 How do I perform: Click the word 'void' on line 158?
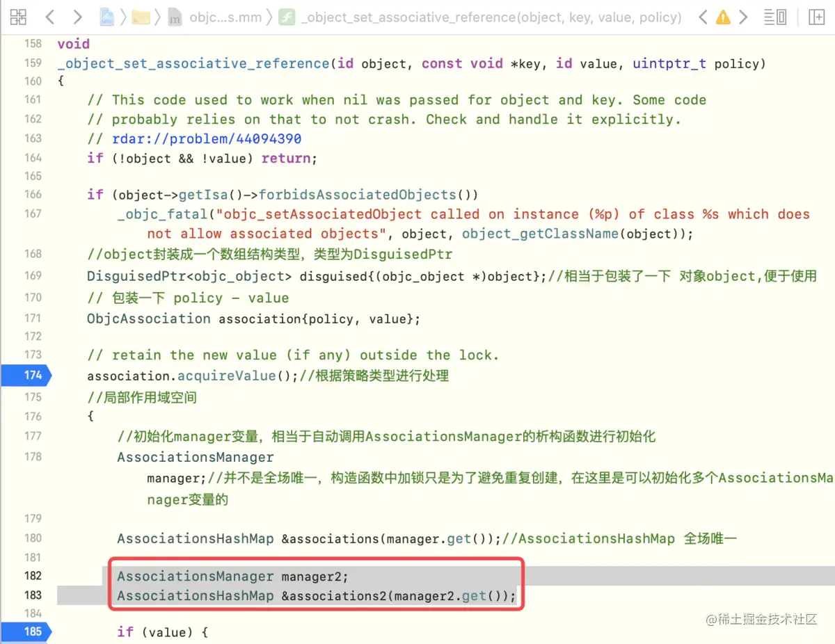[x=74, y=44]
